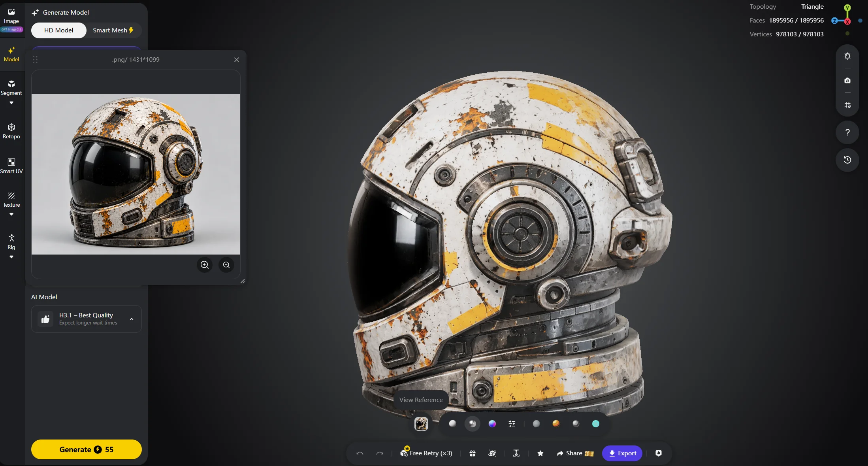The image size is (868, 466).
Task: Expand the Texture submenu arrow
Action: tap(11, 214)
